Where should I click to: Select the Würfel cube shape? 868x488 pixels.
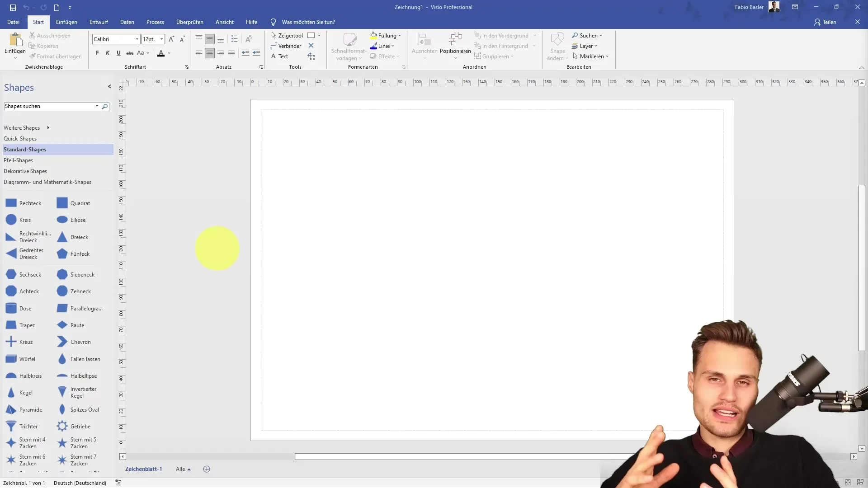tap(20, 359)
